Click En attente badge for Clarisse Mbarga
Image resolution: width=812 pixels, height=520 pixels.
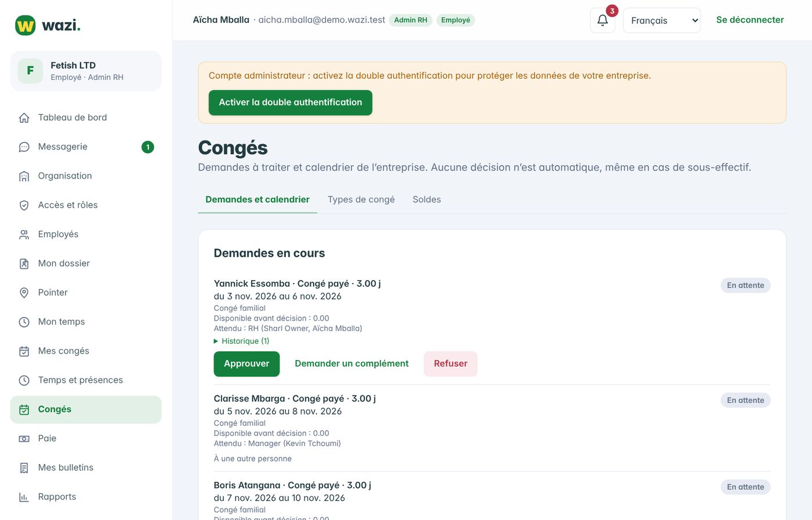point(745,400)
